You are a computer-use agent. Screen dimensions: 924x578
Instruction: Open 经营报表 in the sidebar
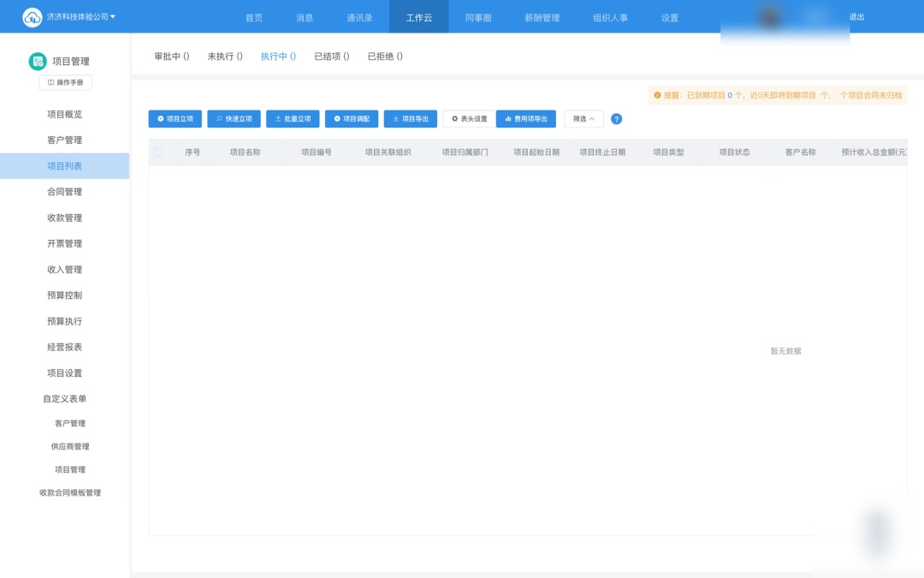(65, 347)
